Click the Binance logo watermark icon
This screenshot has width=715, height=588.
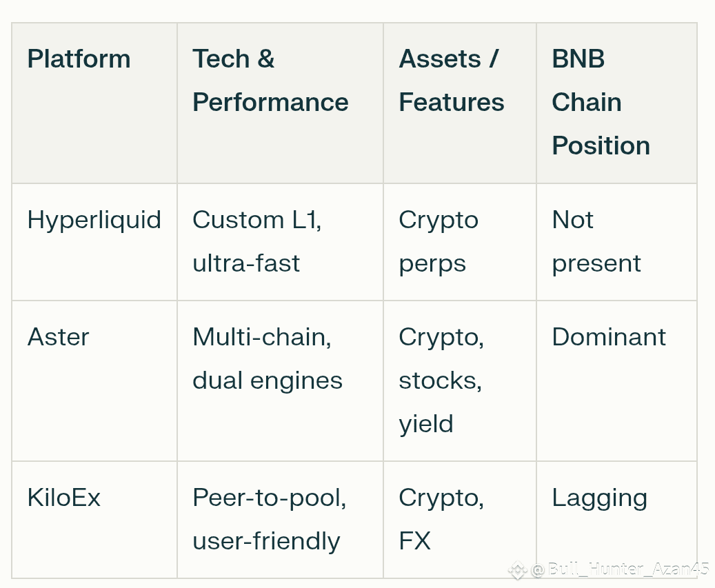(518, 569)
